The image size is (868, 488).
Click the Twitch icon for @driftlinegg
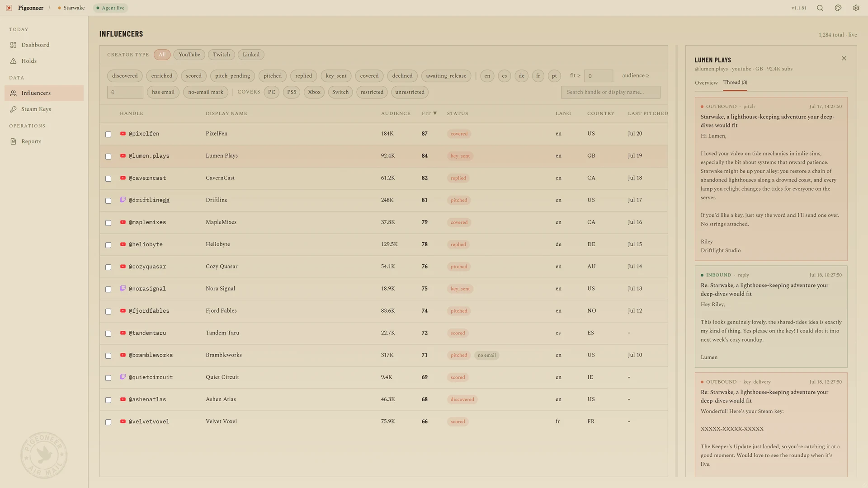123,200
